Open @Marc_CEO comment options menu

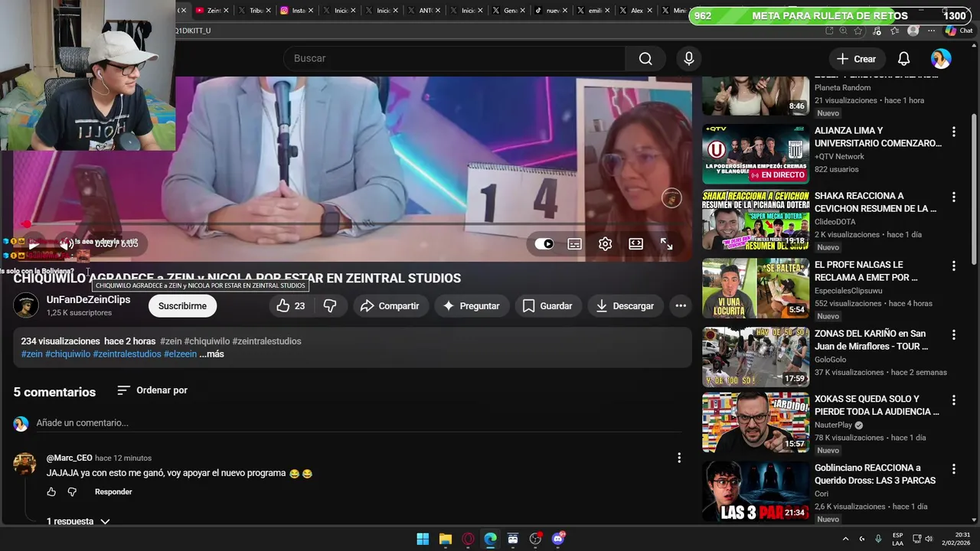click(679, 458)
